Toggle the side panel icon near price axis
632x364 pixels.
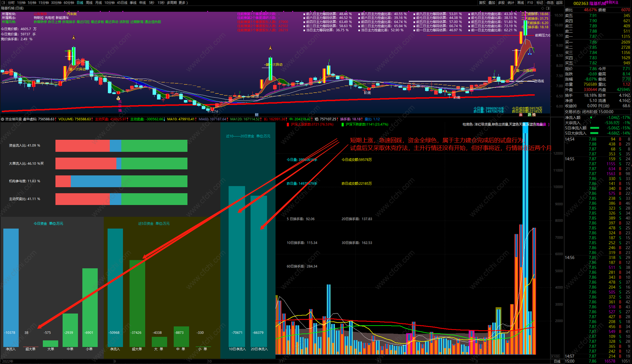548,8
